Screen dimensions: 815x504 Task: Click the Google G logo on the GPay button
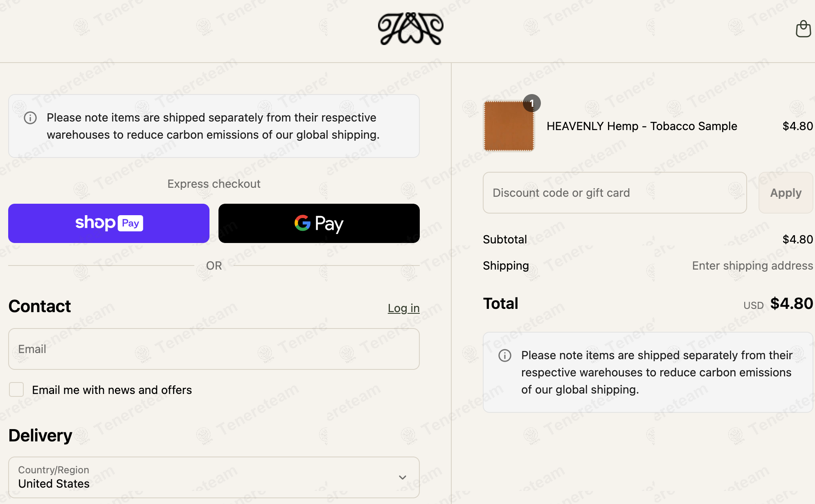tap(302, 223)
